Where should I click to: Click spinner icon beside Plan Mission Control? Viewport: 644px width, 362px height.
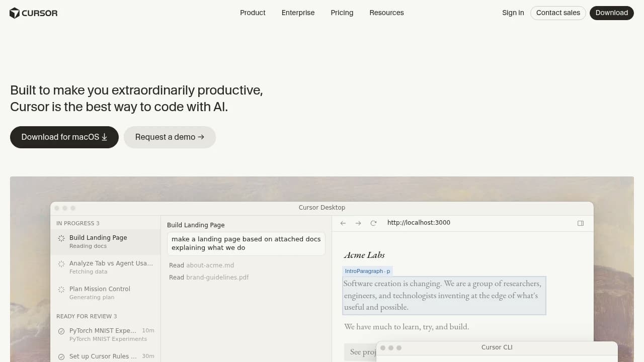(61, 290)
